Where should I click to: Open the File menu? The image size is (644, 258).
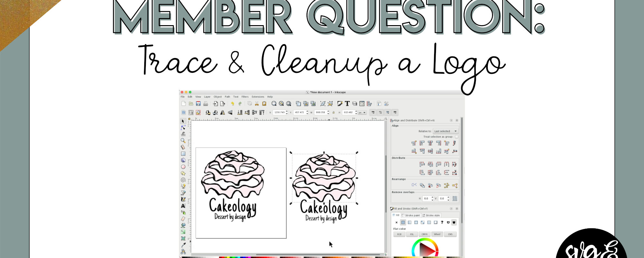pyautogui.click(x=183, y=97)
